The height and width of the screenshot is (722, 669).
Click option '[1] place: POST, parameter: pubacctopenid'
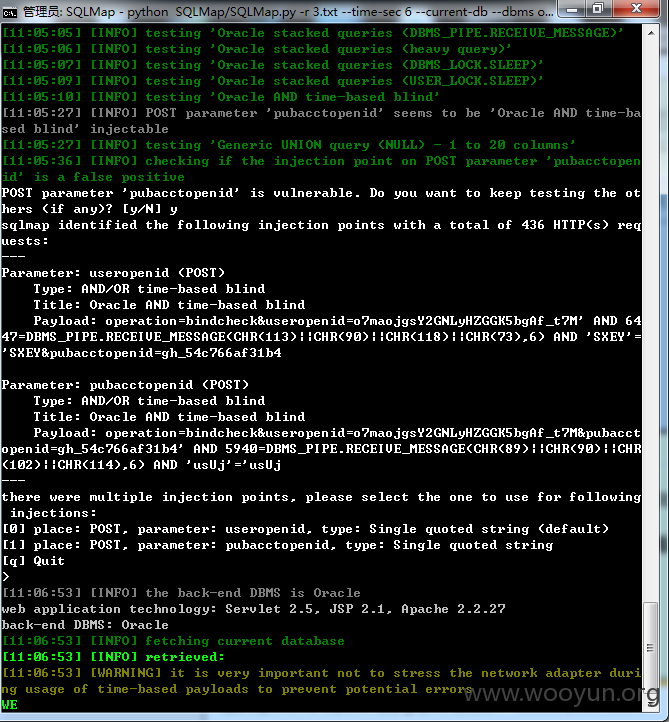click(x=278, y=545)
